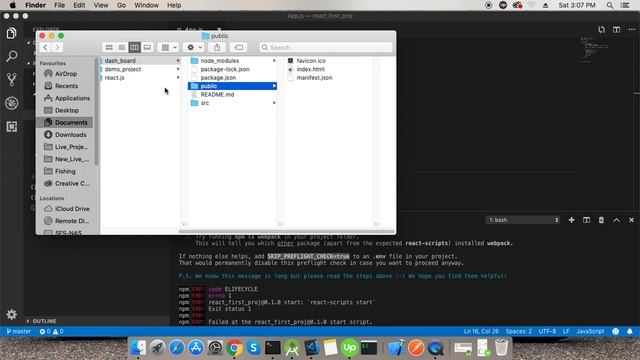Viewport: 640px width, 360px height.
Task: Click JavaScript language mode status
Action: point(590,331)
